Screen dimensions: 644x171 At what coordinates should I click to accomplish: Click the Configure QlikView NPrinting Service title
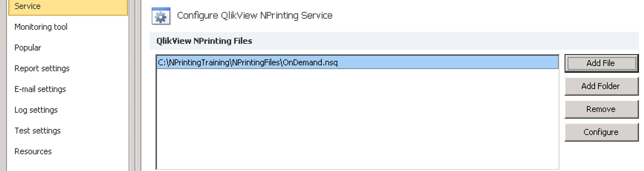tap(254, 16)
